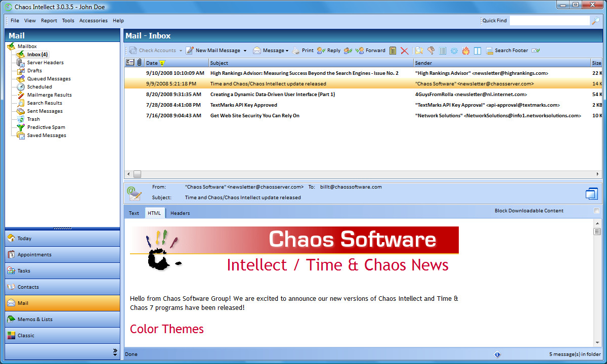Click the Subject column header
The image size is (607, 364).
pos(311,63)
